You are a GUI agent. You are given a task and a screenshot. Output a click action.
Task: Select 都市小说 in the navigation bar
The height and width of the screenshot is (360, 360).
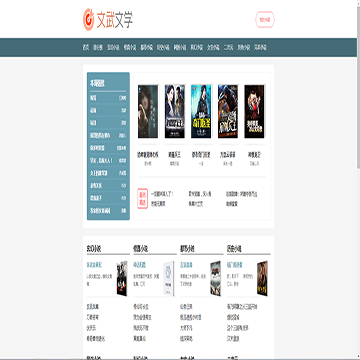(146, 48)
